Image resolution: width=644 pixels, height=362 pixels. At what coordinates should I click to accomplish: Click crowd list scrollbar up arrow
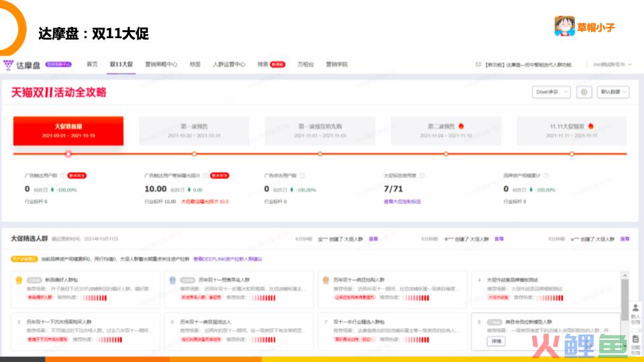tap(625, 275)
